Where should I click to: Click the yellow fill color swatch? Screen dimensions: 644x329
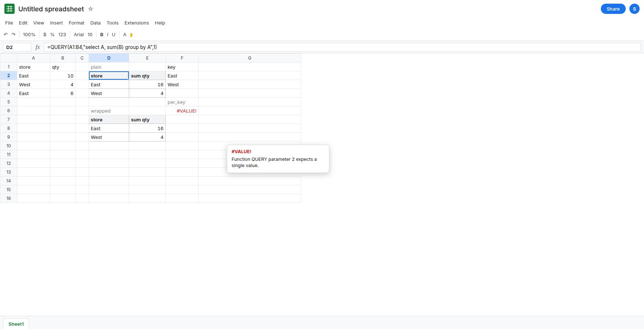tap(131, 35)
